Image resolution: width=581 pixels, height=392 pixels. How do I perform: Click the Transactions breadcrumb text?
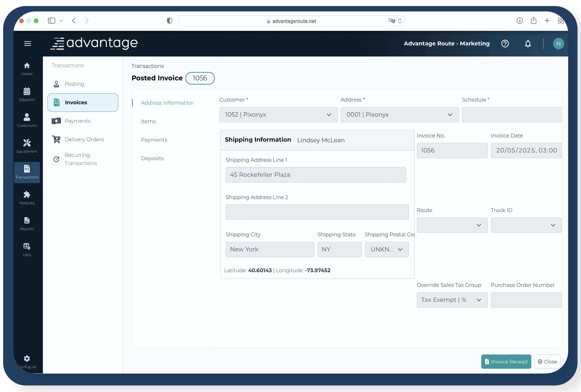[x=147, y=66]
